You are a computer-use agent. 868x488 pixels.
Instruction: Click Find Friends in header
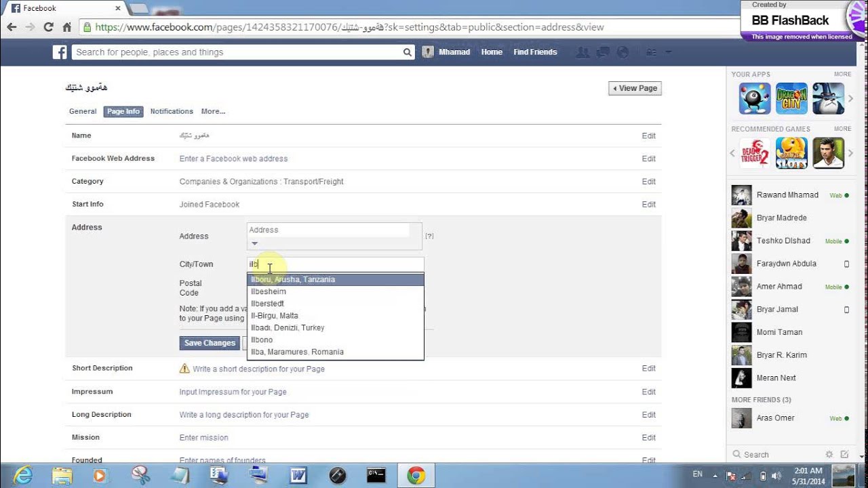tap(535, 52)
